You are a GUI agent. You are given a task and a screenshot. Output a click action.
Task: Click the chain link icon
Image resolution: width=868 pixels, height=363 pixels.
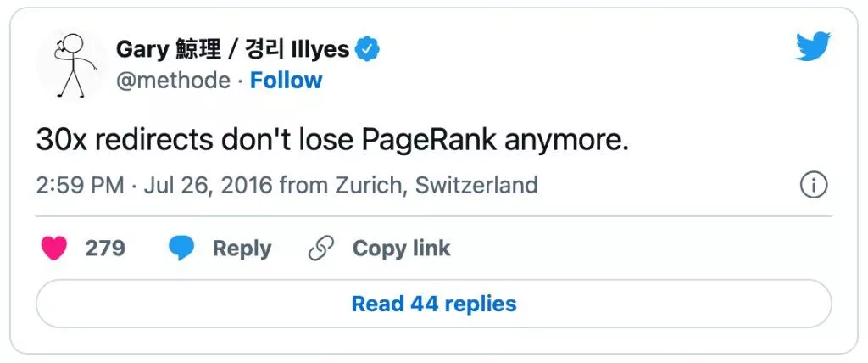321,249
